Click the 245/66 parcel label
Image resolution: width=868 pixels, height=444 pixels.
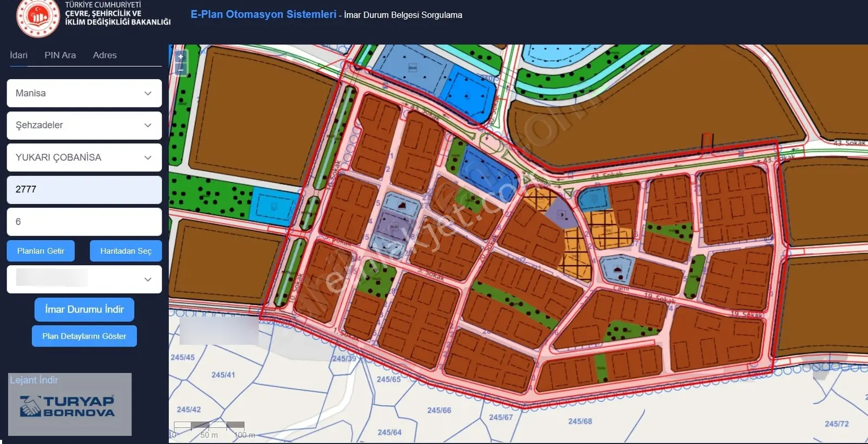click(439, 410)
